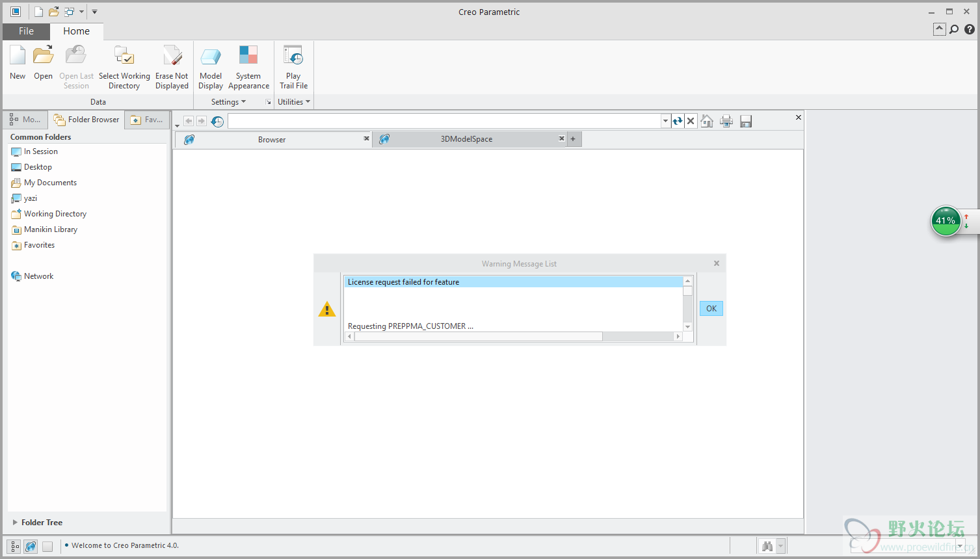Open Creo help question mark icon
This screenshot has width=980, height=559.
tap(970, 29)
